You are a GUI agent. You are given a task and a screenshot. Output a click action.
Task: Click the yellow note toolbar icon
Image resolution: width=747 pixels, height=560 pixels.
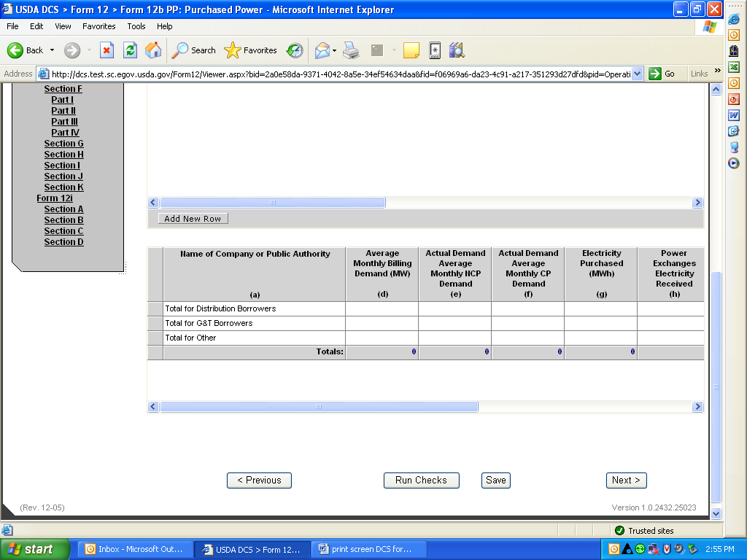(411, 50)
